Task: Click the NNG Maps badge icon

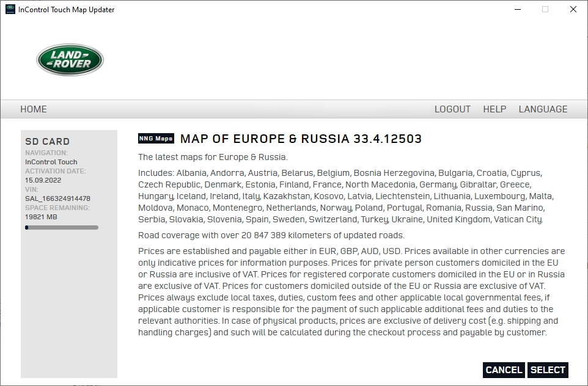Action: point(156,138)
